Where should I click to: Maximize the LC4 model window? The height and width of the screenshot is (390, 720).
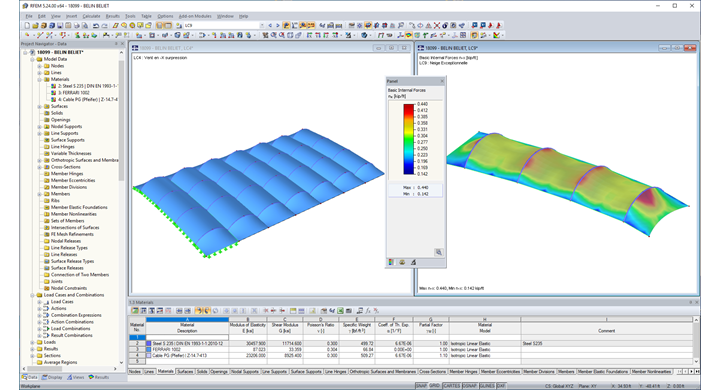(x=391, y=48)
